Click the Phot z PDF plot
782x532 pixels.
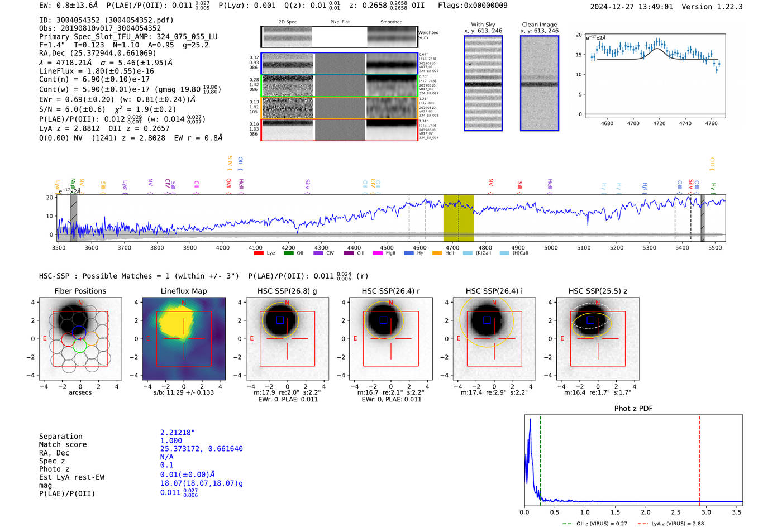[x=633, y=460]
